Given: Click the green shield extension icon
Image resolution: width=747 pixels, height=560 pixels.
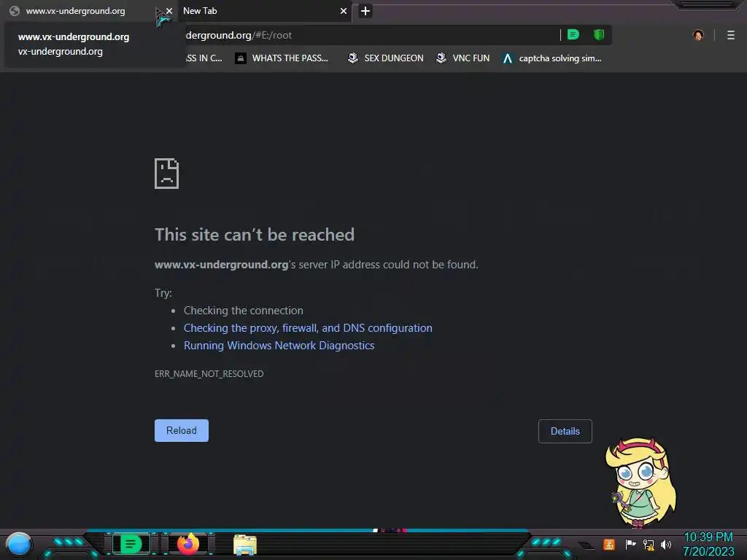Looking at the screenshot, I should pos(599,35).
